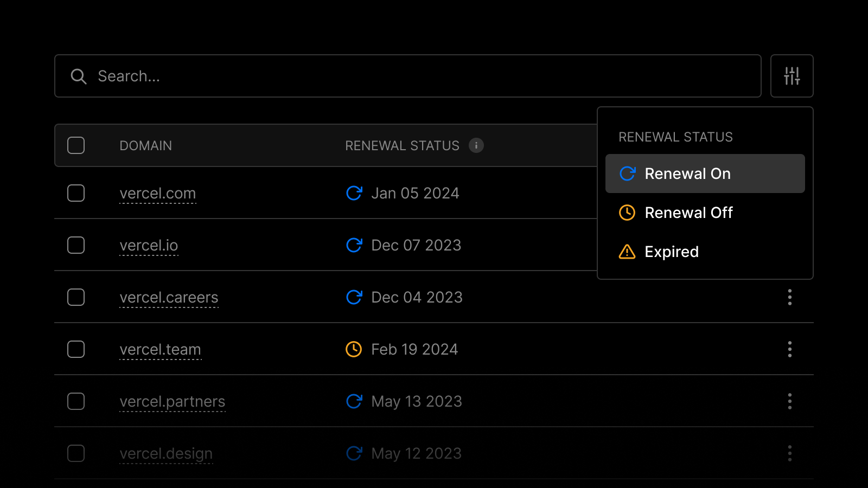This screenshot has height=488, width=868.
Task: Click the warning triangle next to Expired
Action: [x=627, y=252]
